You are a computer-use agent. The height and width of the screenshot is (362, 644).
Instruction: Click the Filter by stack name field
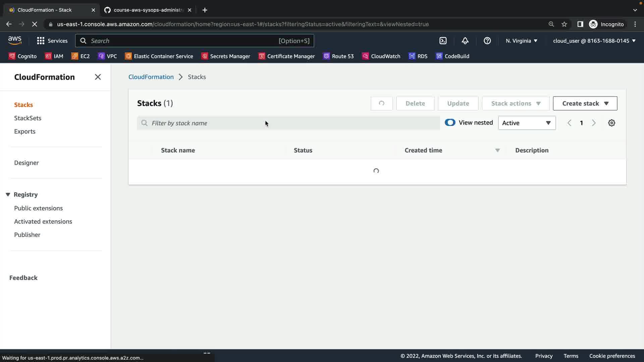[x=288, y=123]
